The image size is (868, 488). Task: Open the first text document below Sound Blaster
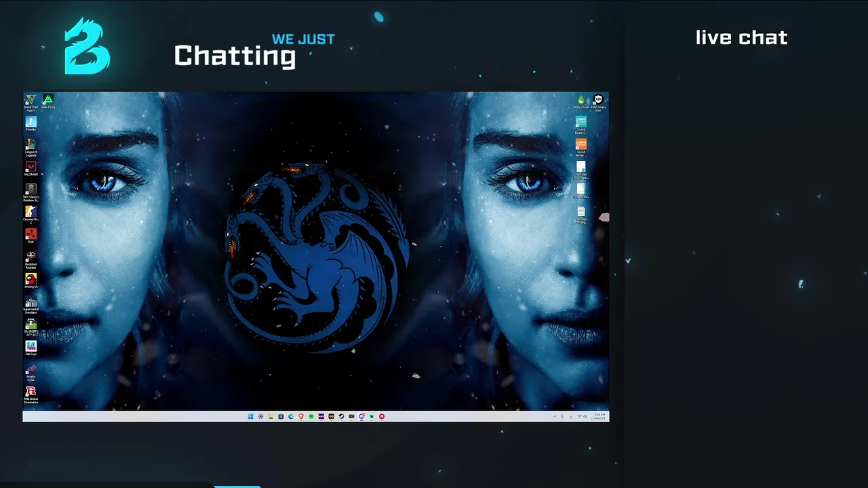pyautogui.click(x=580, y=169)
